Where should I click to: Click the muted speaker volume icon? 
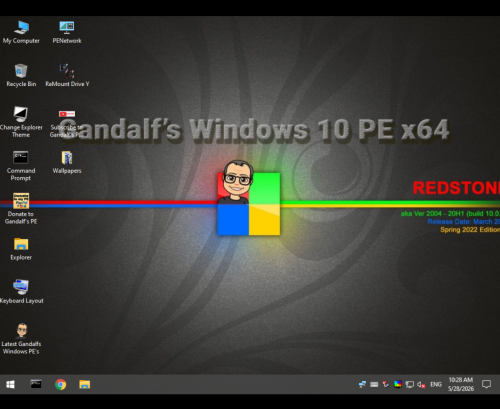421,384
